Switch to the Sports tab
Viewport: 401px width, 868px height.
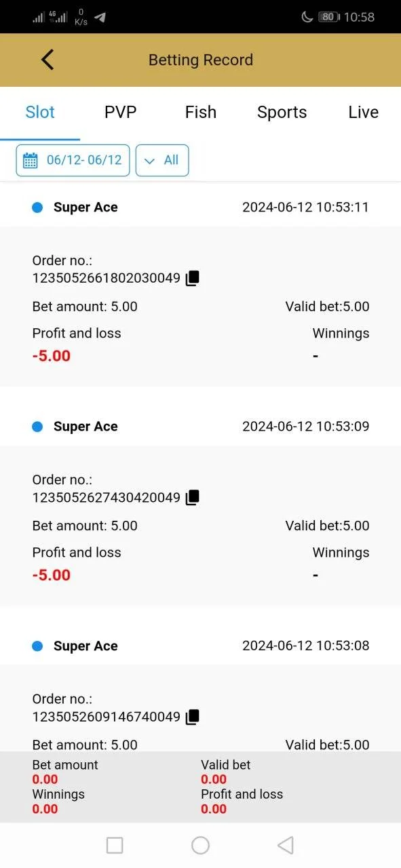pos(282,112)
